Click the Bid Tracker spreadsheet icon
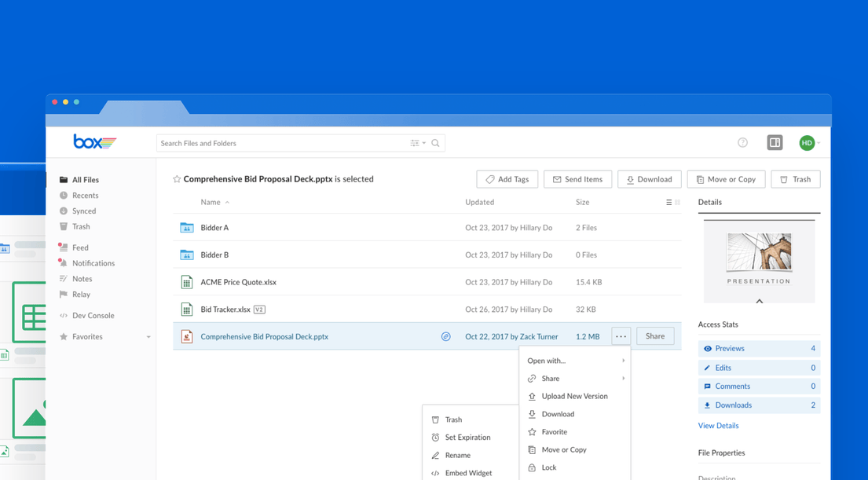Viewport: 868px width, 480px height. (187, 310)
